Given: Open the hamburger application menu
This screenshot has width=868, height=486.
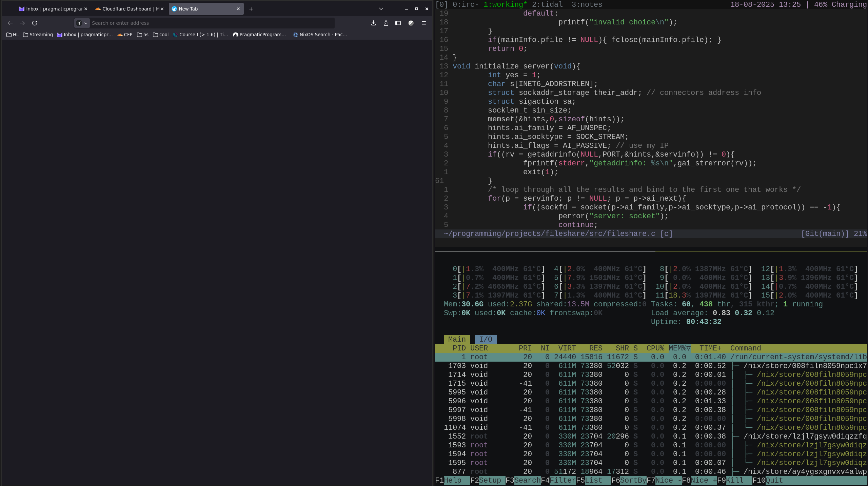Looking at the screenshot, I should pyautogui.click(x=424, y=23).
